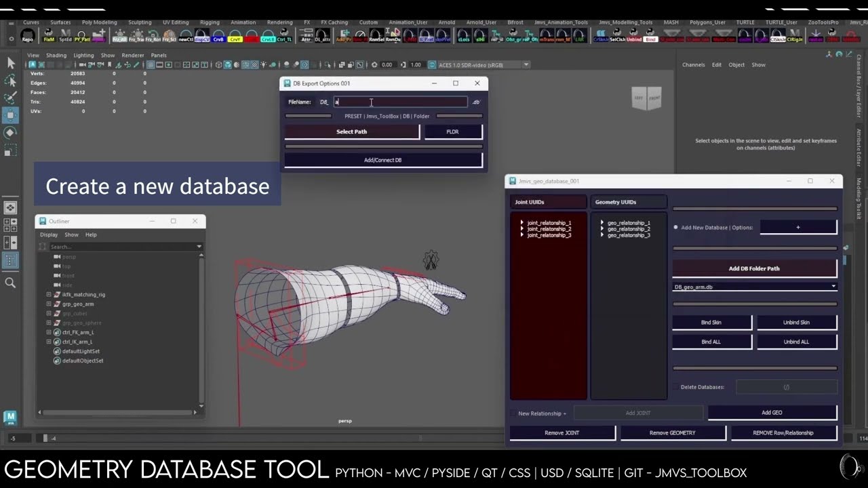The height and width of the screenshot is (488, 868).
Task: Click the Add DB Folder Path button
Action: coord(754,268)
